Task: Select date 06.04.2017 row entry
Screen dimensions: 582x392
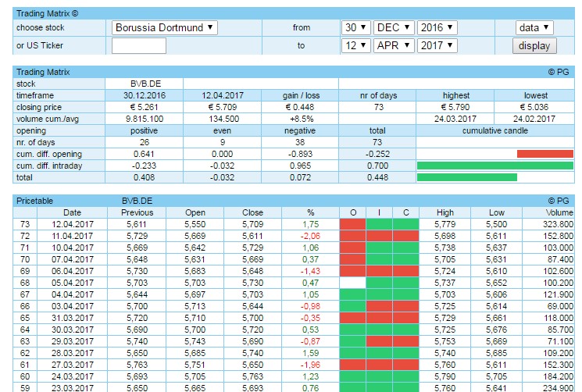Action: [x=73, y=271]
